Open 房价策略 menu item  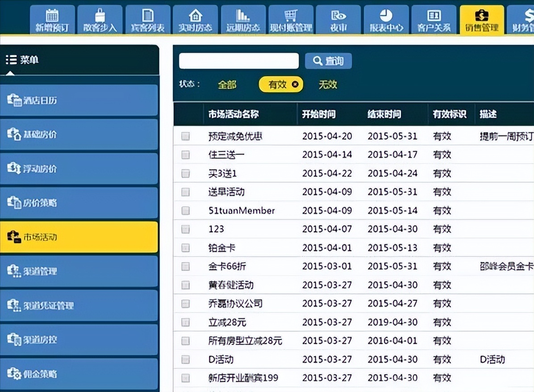pos(79,203)
